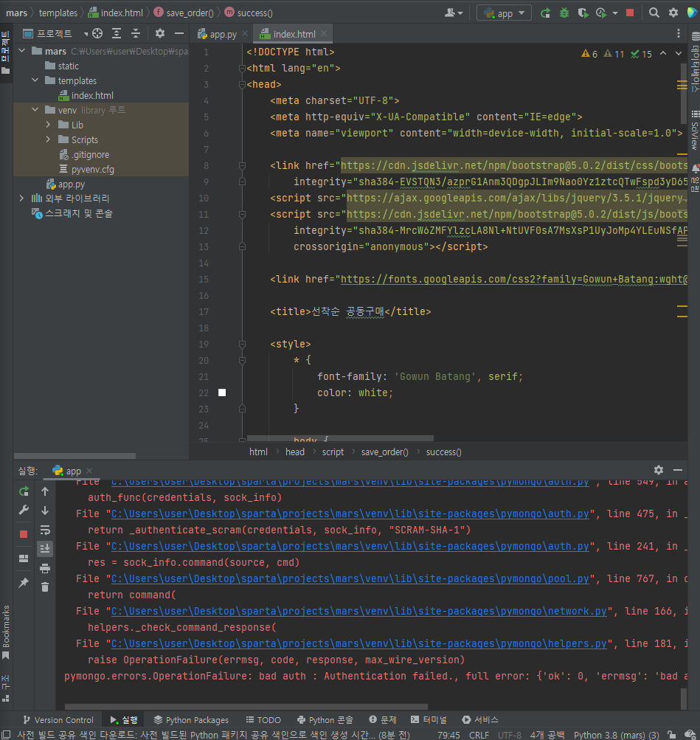Click project panel horizontal scrollbar

(74, 456)
